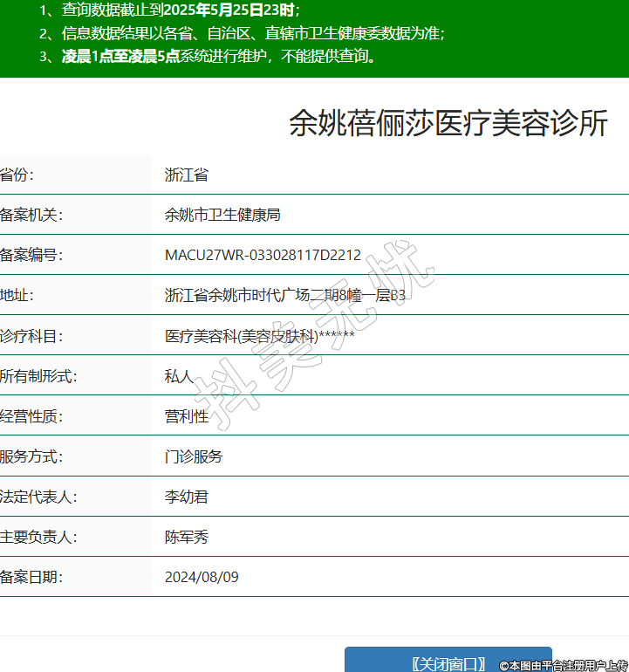Click the province value 浙江省

click(187, 175)
